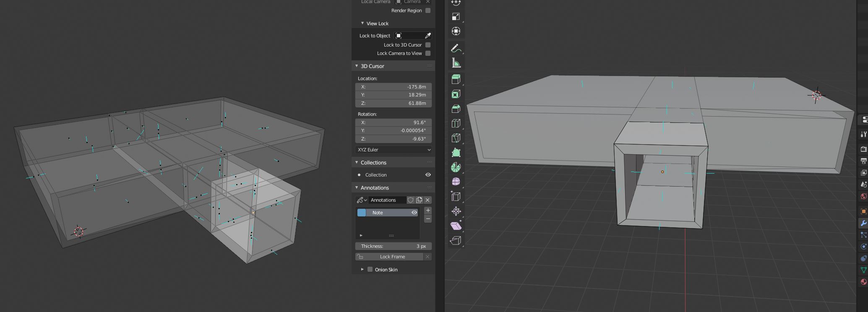868x312 pixels.
Task: Collapse the 3D Cursor panel
Action: (x=357, y=66)
